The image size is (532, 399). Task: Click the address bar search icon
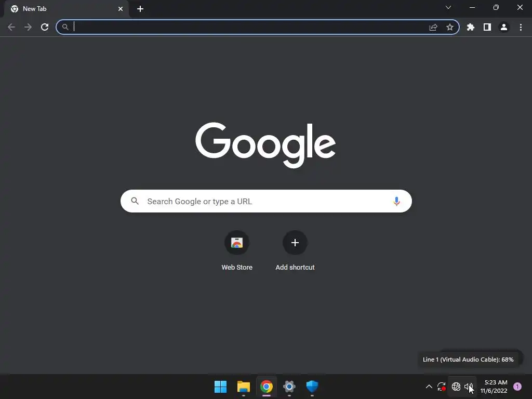(65, 27)
